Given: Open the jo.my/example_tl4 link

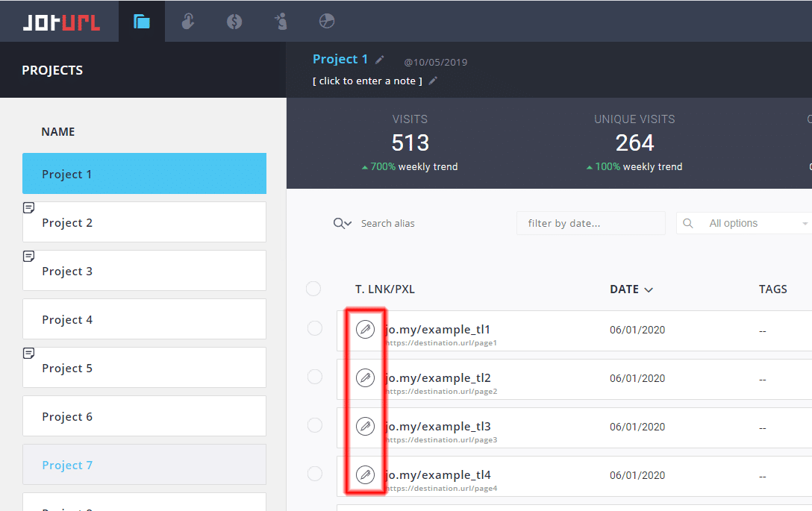Looking at the screenshot, I should pyautogui.click(x=438, y=474).
